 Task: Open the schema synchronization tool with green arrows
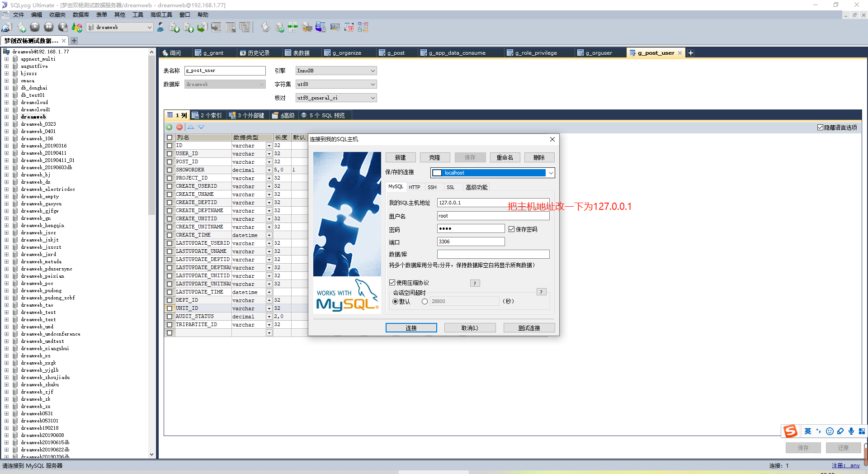tap(293, 28)
